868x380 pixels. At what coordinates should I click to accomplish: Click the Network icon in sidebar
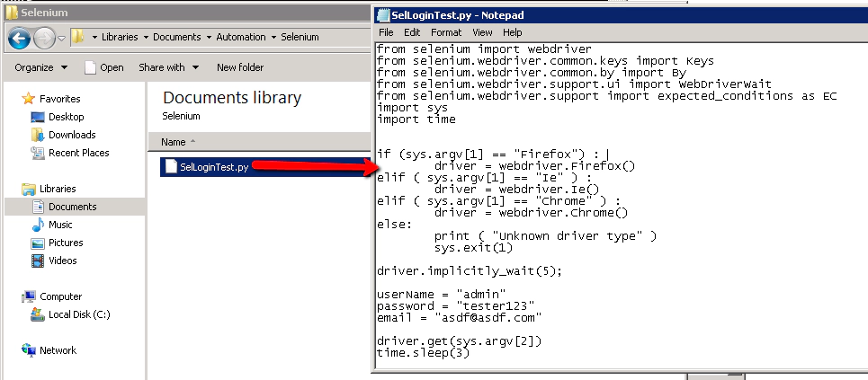29,350
